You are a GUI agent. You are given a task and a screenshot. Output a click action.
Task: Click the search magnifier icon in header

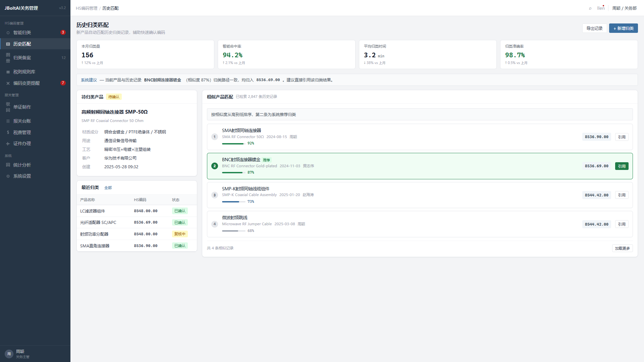click(590, 8)
